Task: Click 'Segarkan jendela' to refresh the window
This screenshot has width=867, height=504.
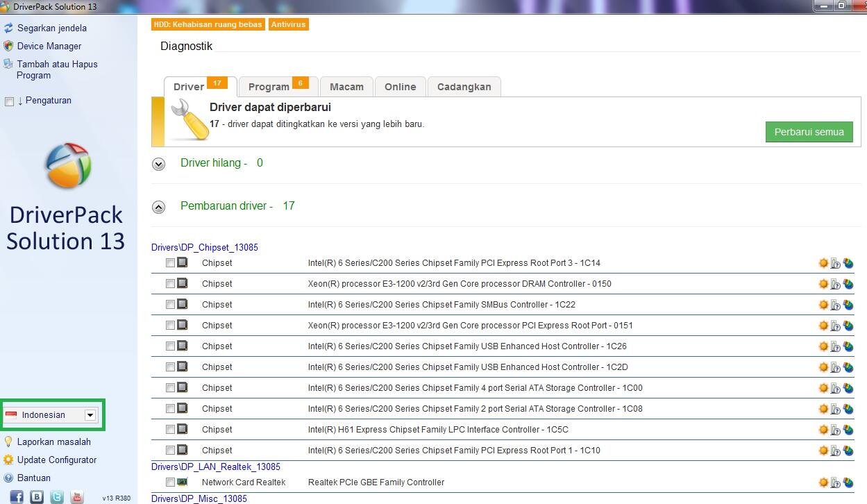Action: [52, 28]
